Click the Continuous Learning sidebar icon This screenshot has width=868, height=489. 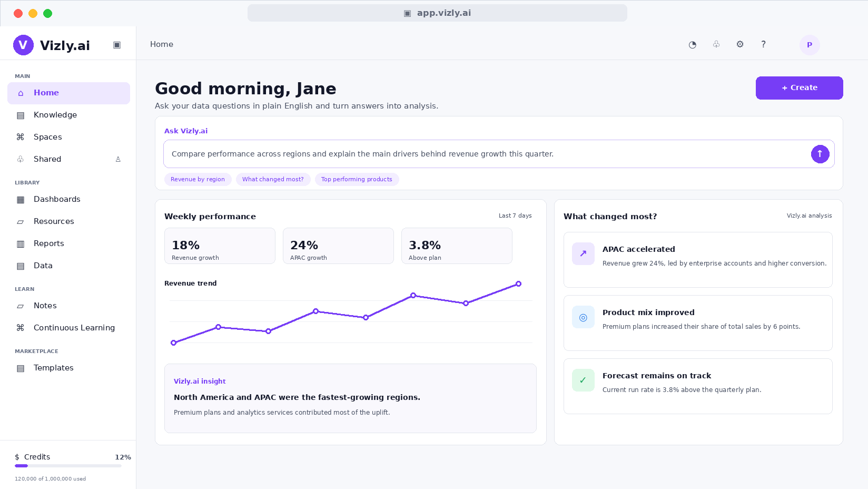click(21, 328)
